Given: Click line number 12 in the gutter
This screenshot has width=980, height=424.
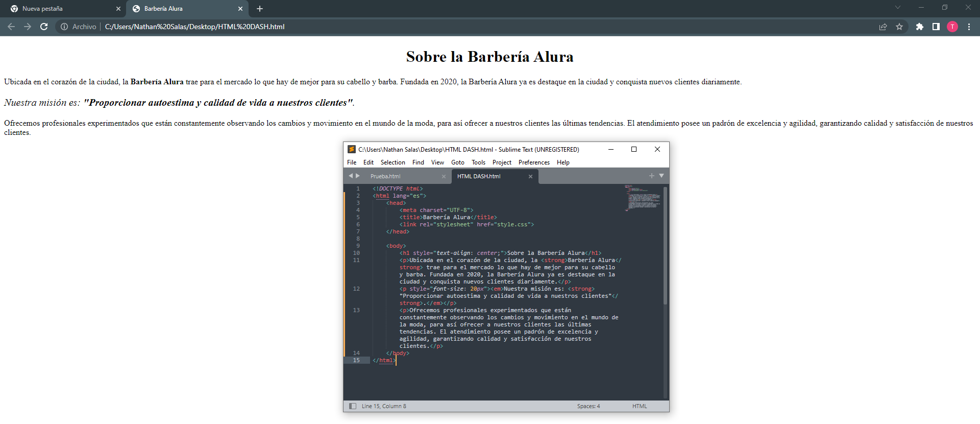Looking at the screenshot, I should [x=356, y=289].
